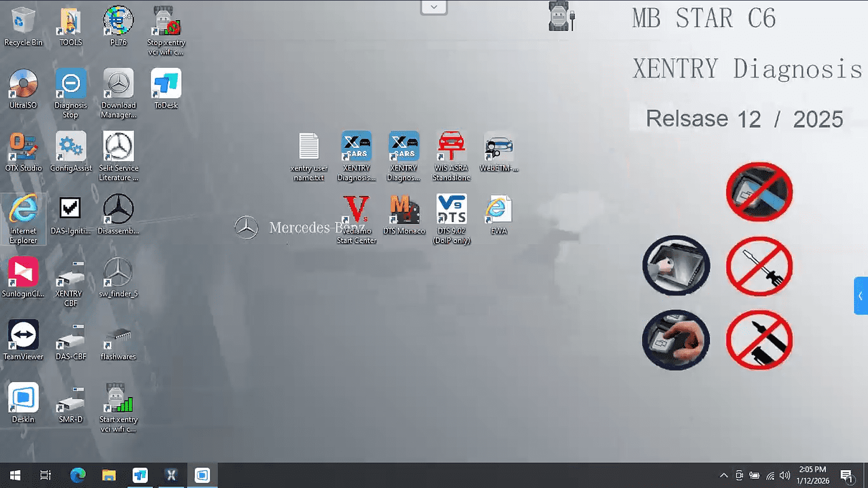Image resolution: width=868 pixels, height=488 pixels.
Task: Open the XENTRY CBF shortcut
Action: pyautogui.click(x=71, y=274)
